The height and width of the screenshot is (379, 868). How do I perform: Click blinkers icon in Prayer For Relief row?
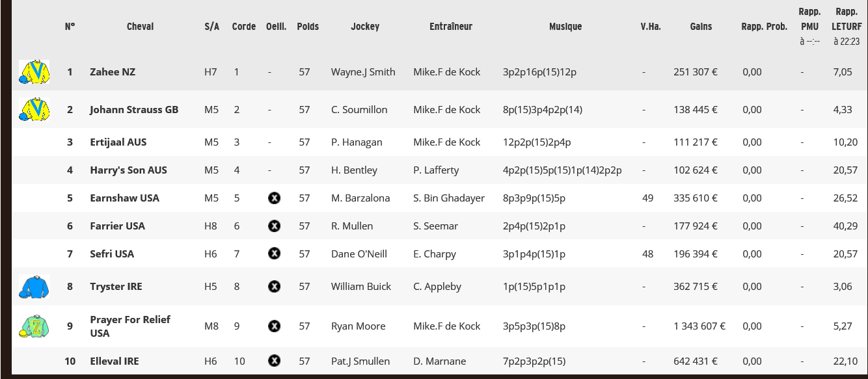(x=275, y=326)
